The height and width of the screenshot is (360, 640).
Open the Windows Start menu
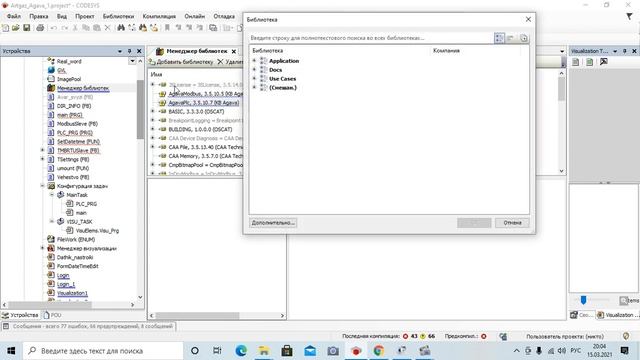(11, 351)
